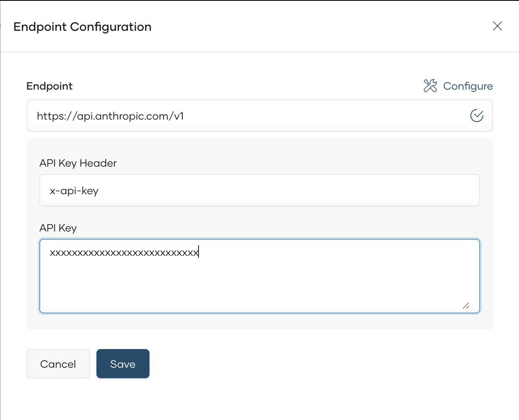
Task: Click inside the endpoint URL input field
Action: [243, 116]
